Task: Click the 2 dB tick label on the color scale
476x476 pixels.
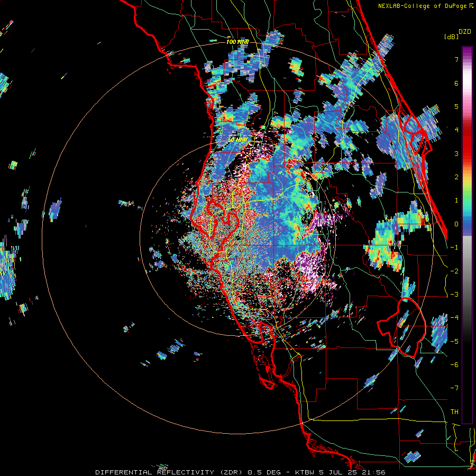Action: coord(456,177)
